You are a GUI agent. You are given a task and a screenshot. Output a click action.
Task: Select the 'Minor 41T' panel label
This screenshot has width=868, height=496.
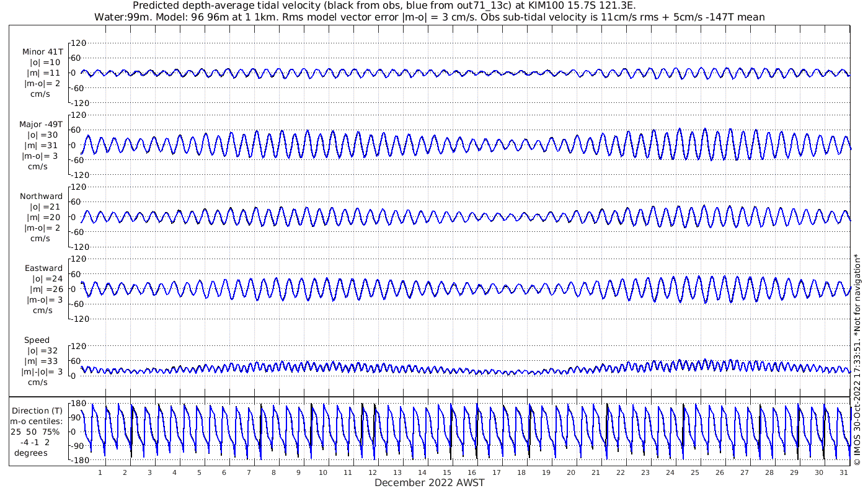[x=42, y=52]
